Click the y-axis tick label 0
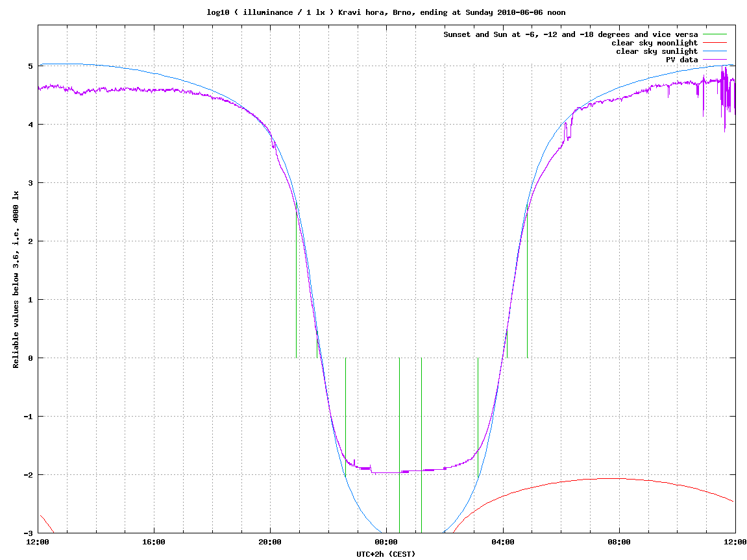The image size is (747, 560). (31, 358)
